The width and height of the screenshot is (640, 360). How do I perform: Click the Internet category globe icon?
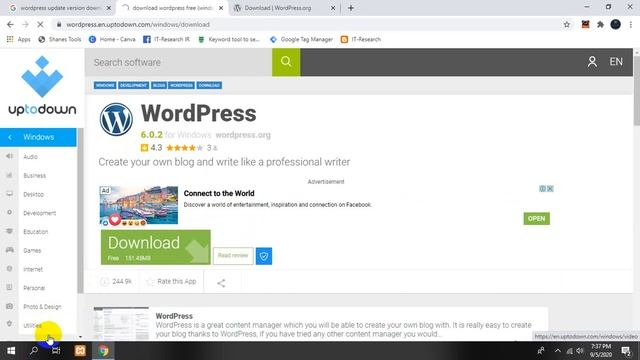pyautogui.click(x=9, y=269)
